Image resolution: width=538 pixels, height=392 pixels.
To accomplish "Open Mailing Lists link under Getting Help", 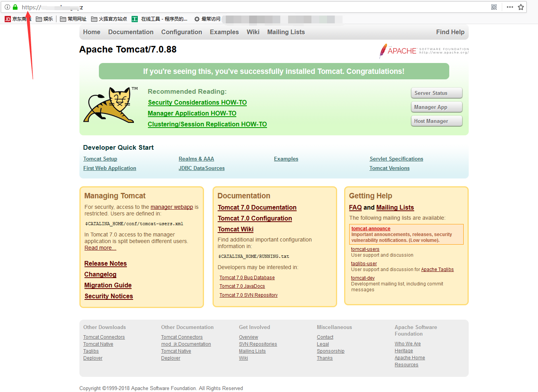I will (x=395, y=207).
